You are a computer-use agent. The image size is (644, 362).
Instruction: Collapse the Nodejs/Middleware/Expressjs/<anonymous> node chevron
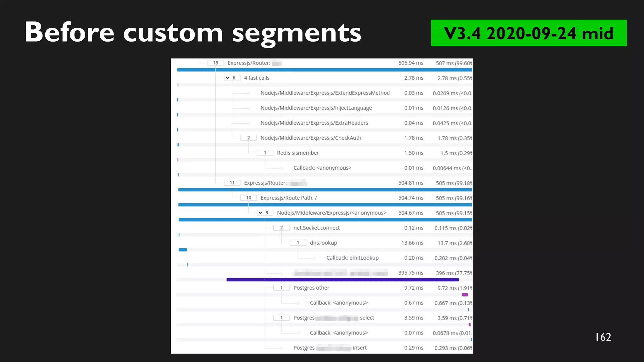(260, 213)
